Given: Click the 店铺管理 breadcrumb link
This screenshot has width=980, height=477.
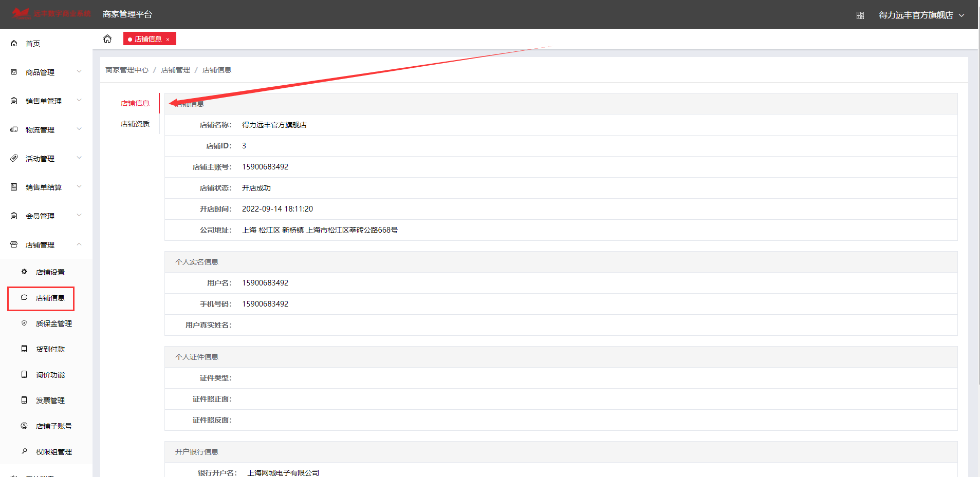Looking at the screenshot, I should (x=176, y=70).
